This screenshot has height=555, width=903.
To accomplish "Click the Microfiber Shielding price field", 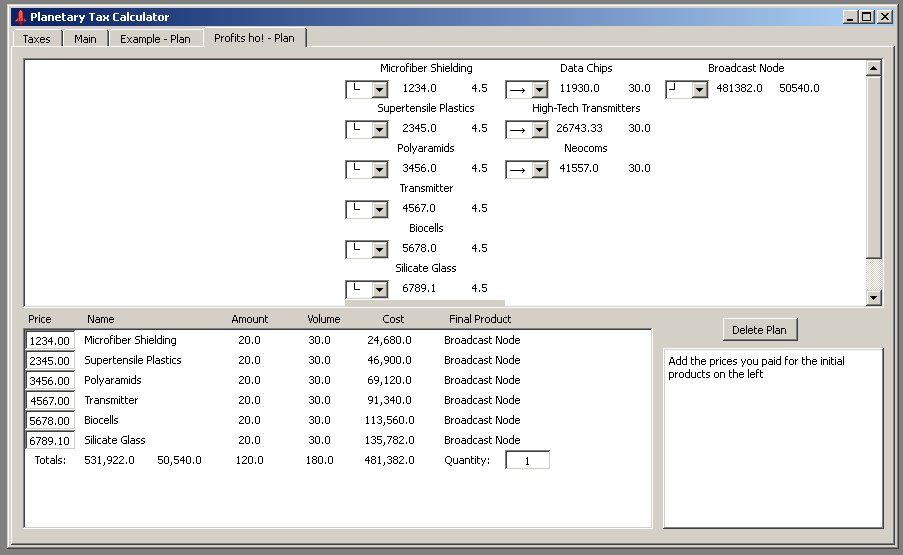I will pos(49,341).
